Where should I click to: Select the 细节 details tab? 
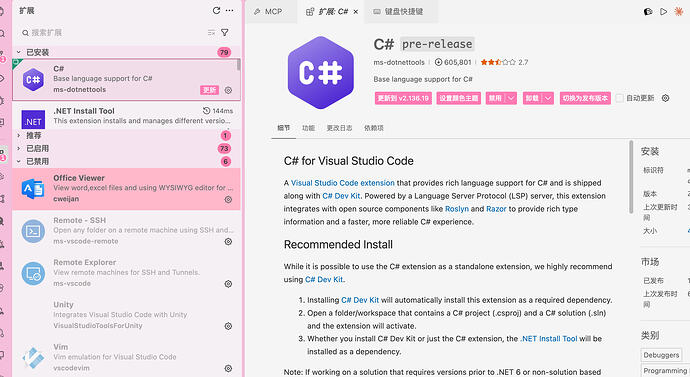[283, 128]
